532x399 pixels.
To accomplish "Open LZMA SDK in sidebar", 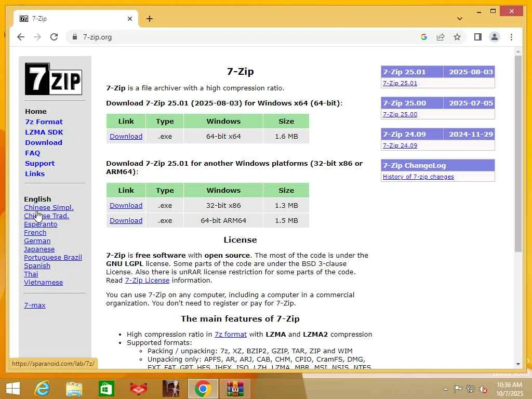I will pyautogui.click(x=44, y=132).
